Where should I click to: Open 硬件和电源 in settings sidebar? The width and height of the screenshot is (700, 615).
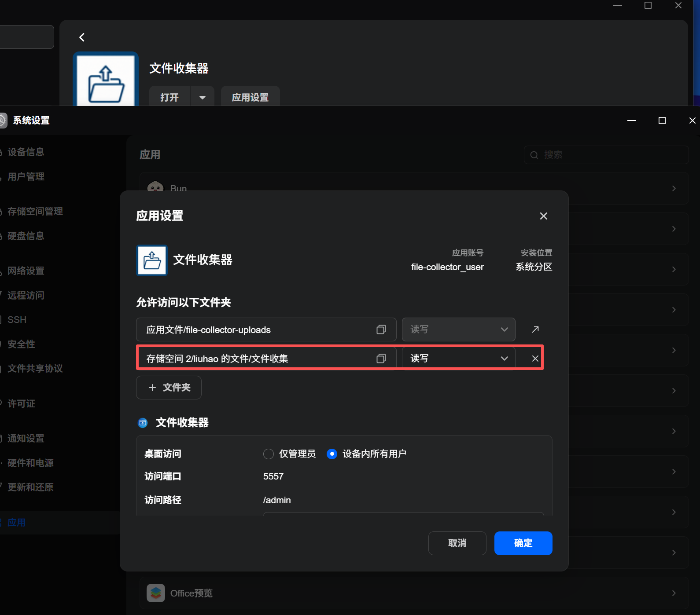[x=30, y=463]
